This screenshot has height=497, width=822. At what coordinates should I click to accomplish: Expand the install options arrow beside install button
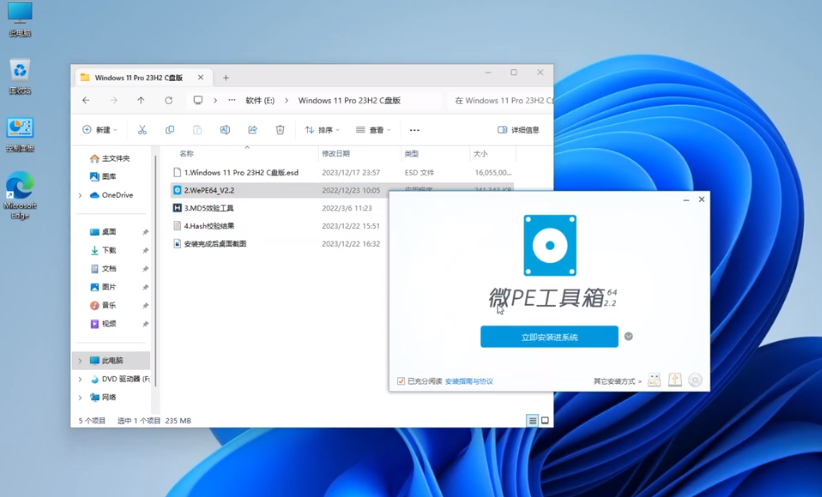click(x=628, y=337)
